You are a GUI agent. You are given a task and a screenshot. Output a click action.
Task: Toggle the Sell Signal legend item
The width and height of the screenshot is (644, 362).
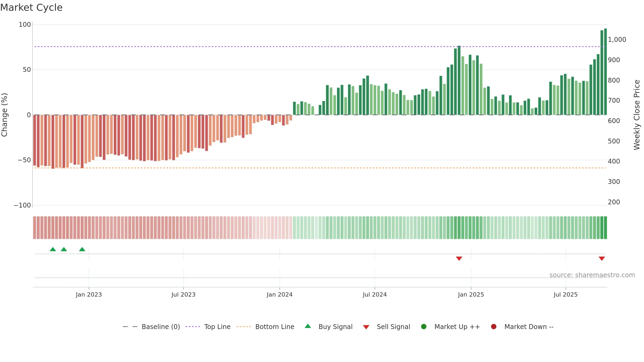click(x=386, y=327)
